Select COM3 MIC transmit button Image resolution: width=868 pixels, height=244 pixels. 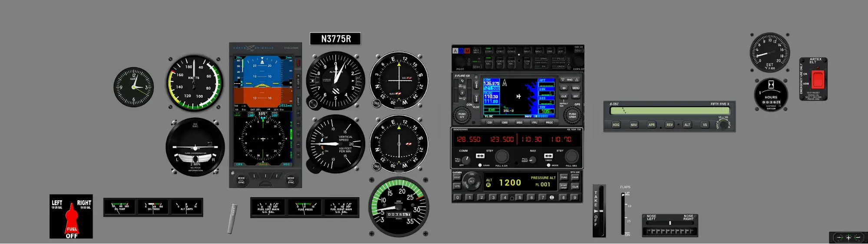click(511, 62)
